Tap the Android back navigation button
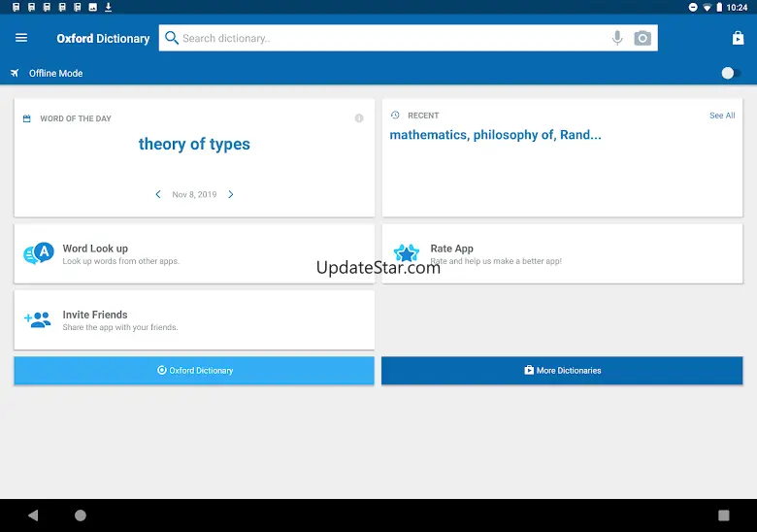Viewport: 757px width, 532px height. (x=33, y=515)
